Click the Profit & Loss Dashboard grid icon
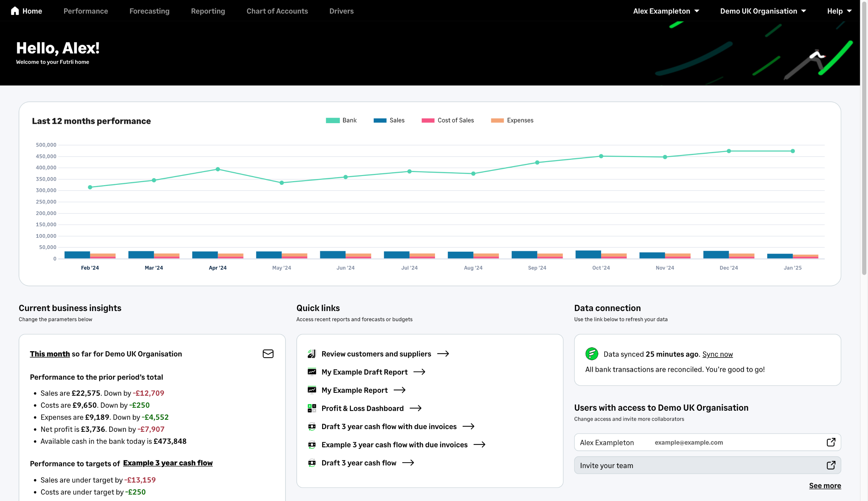Viewport: 868px width, 501px height. point(312,408)
